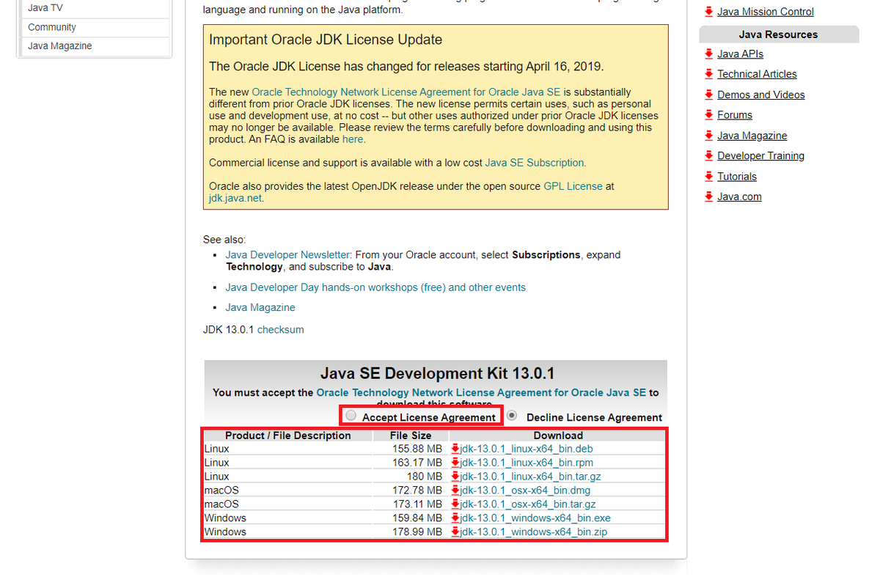Select the Decline License Agreement radio button
The height and width of the screenshot is (588, 880).
pos(511,414)
